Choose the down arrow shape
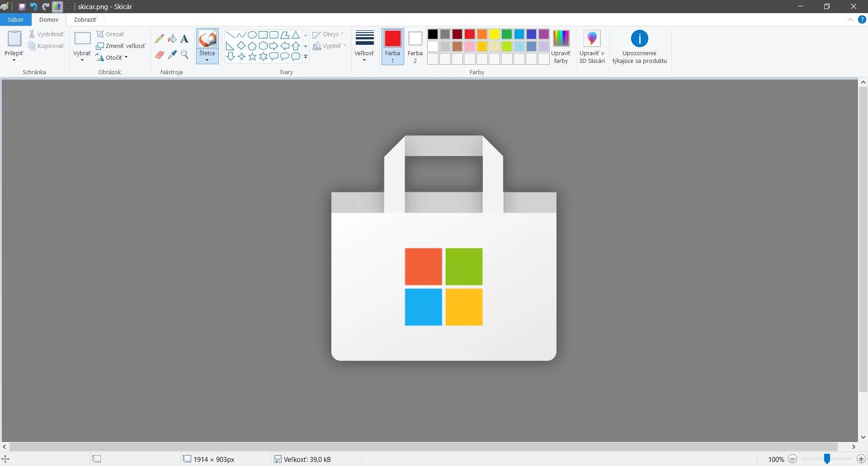This screenshot has width=868, height=466. [230, 57]
